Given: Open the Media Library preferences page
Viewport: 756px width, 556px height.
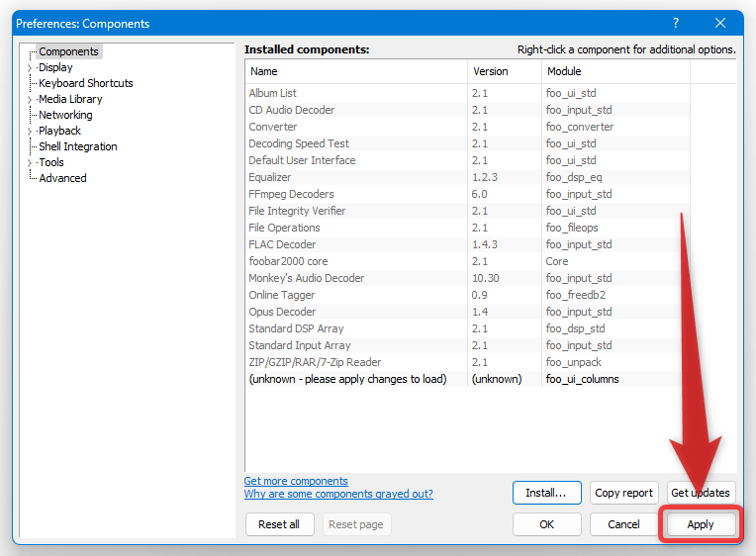Looking at the screenshot, I should point(70,99).
